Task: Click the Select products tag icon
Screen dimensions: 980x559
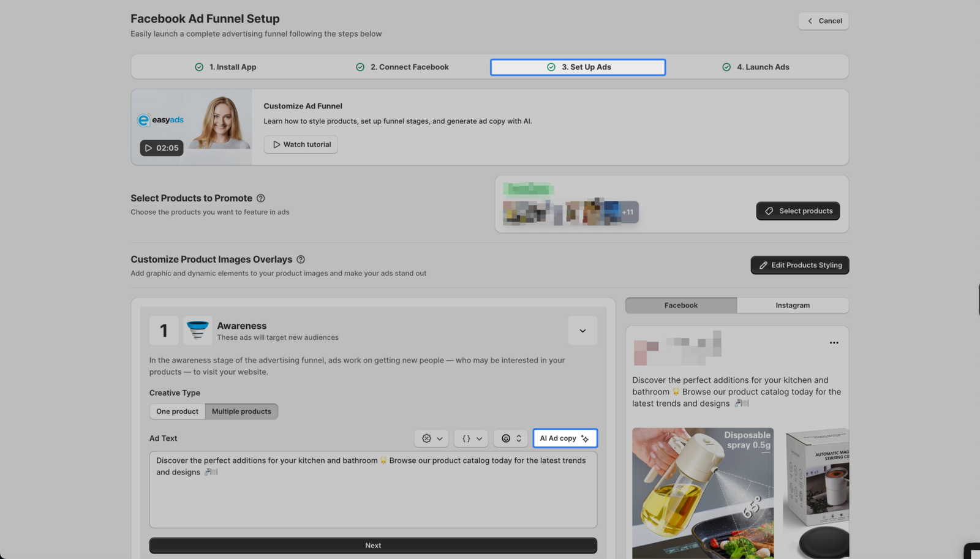Action: tap(769, 211)
